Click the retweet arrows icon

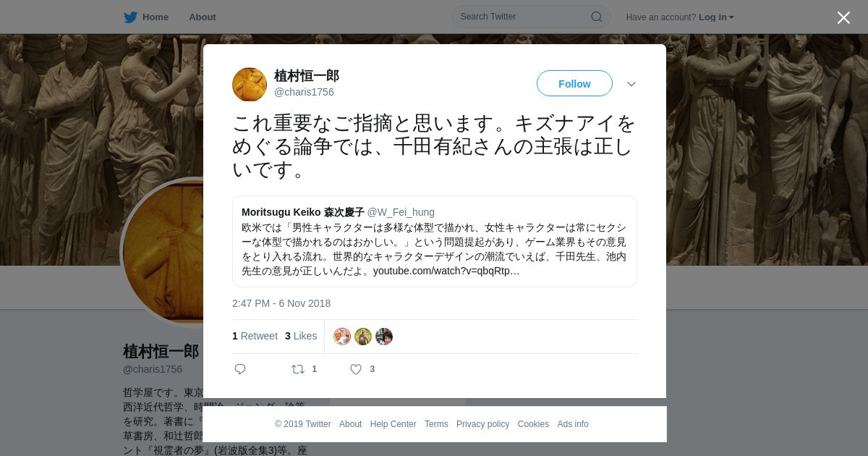click(297, 369)
